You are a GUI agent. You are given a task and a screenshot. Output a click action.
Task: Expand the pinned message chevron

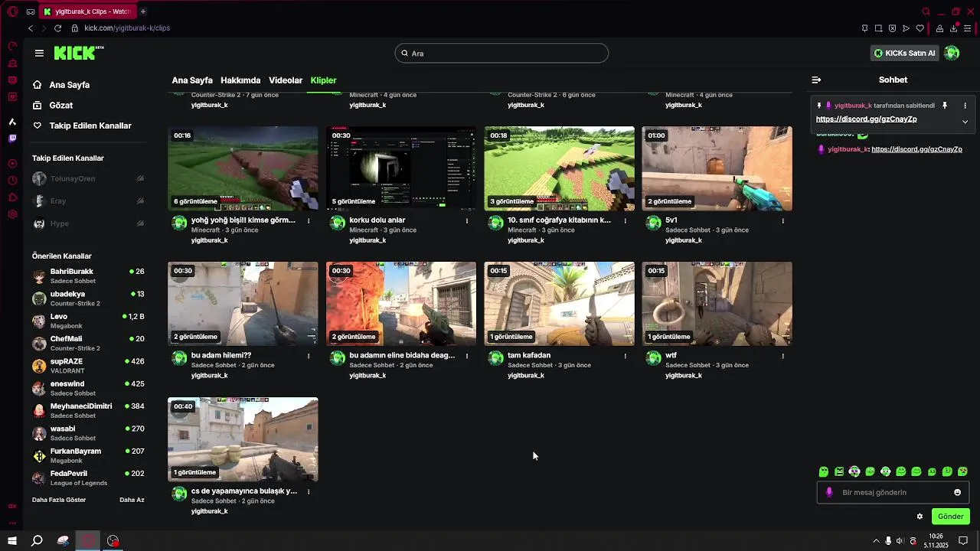[965, 122]
